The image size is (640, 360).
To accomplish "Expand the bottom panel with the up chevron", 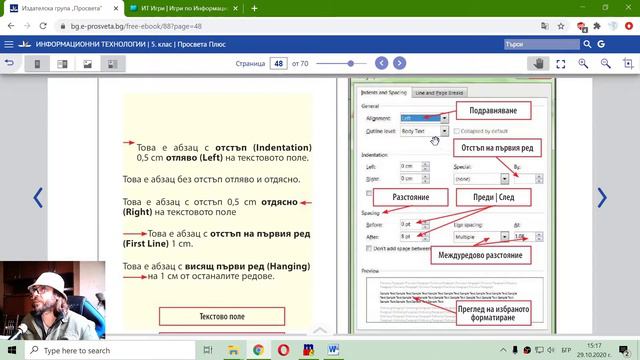I will click(x=320, y=330).
